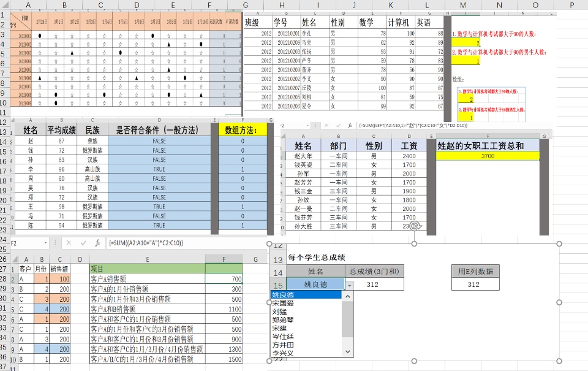Select outer worksheet row 25 header

coord(4,250)
